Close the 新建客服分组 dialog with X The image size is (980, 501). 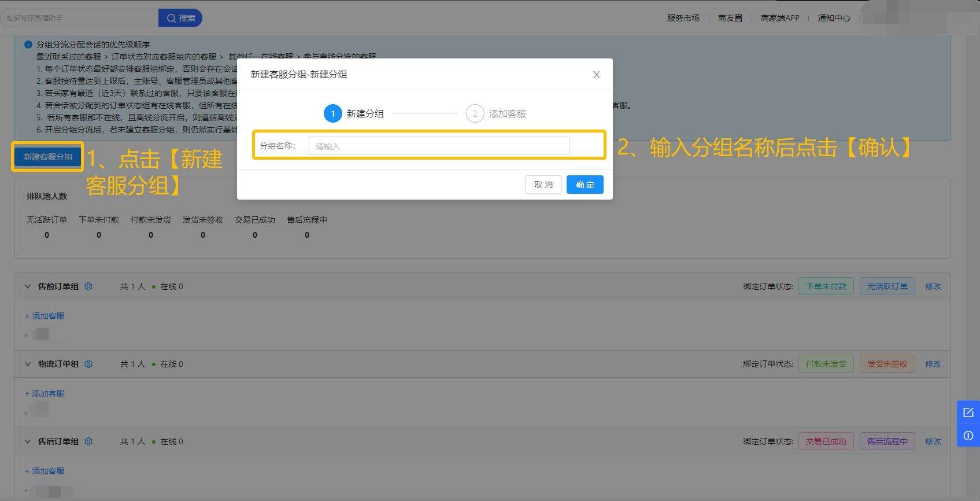tap(597, 75)
